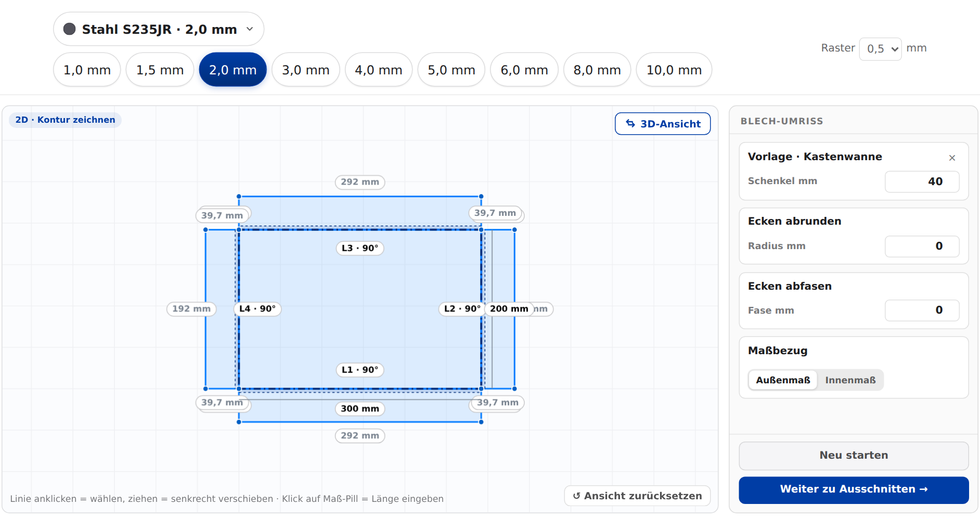980x518 pixels.
Task: Open the Stahl S235JR material dropdown
Action: [159, 29]
